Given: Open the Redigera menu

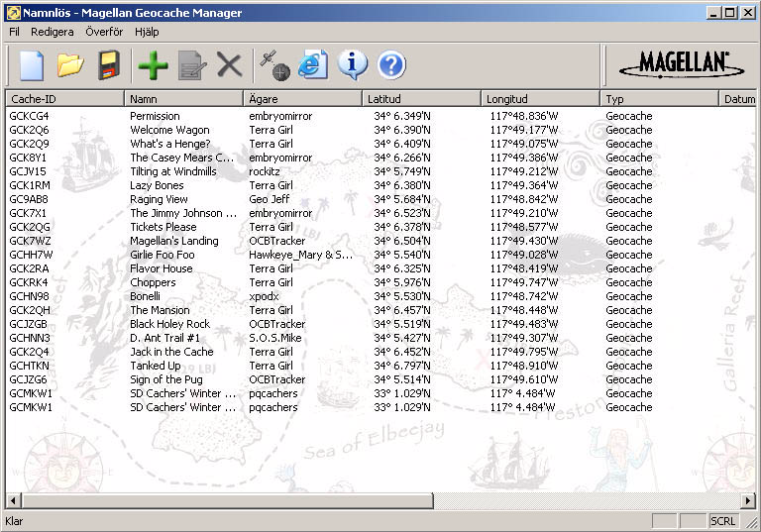Looking at the screenshot, I should (x=52, y=32).
